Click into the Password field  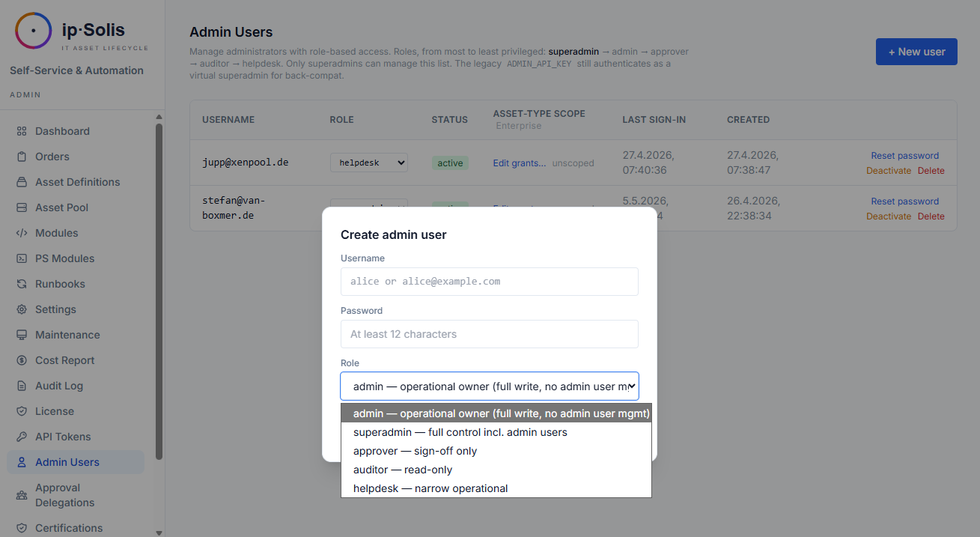[x=490, y=334]
